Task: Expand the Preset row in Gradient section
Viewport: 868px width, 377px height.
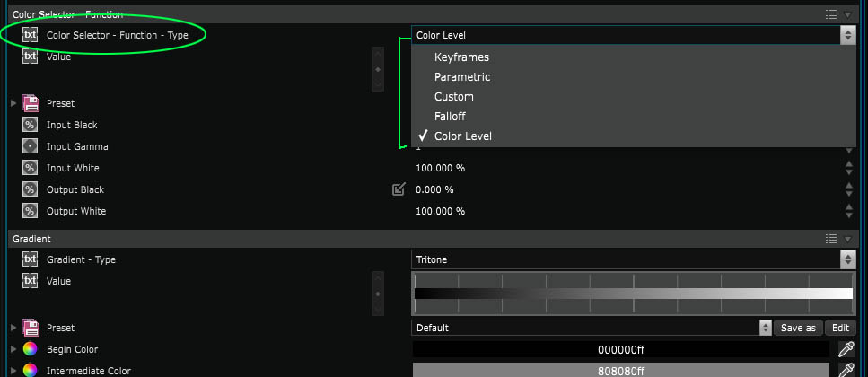Action: point(13,327)
